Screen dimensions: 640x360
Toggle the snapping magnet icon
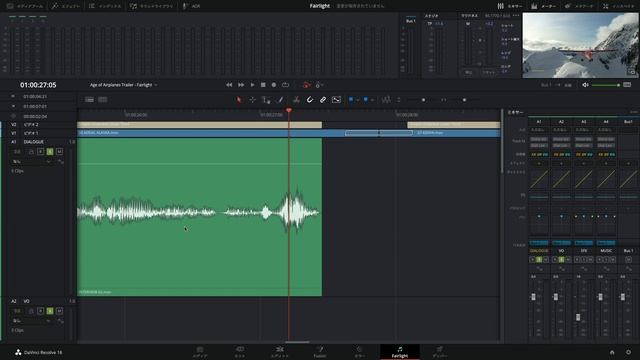click(310, 100)
